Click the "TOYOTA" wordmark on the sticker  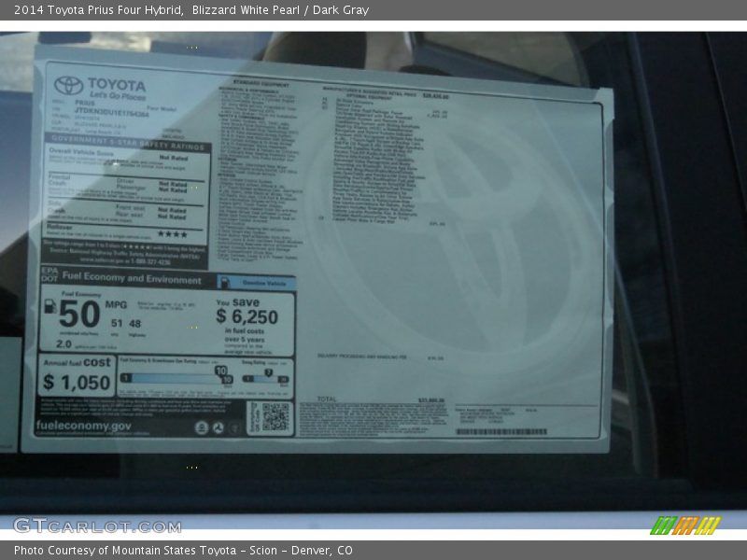[x=117, y=85]
